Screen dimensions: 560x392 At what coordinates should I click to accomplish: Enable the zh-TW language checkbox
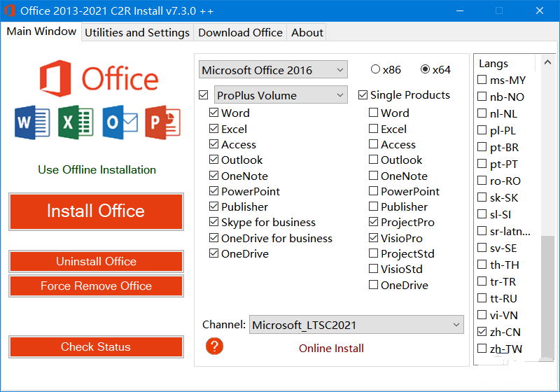pos(482,348)
